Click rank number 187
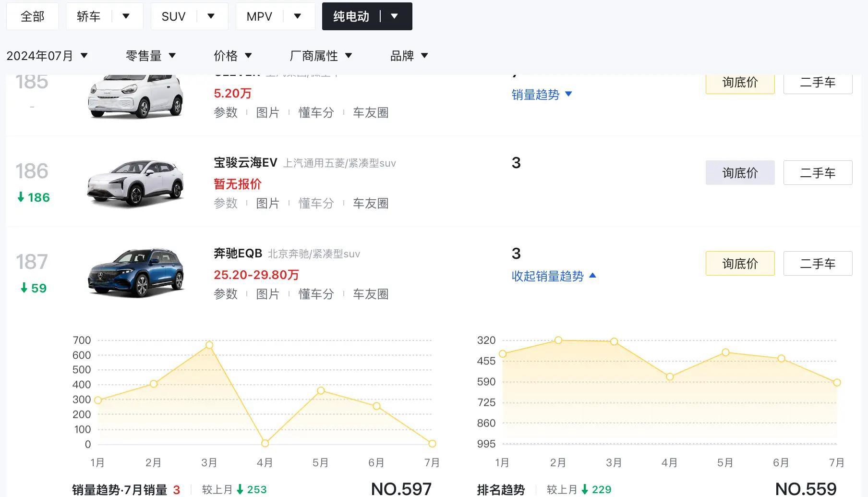868x497 pixels. point(32,262)
